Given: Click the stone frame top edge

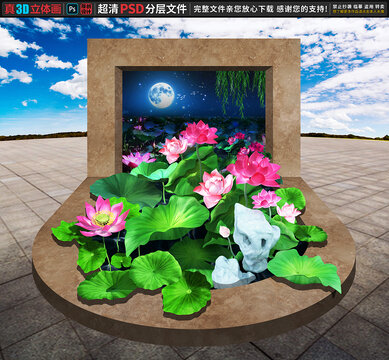Looking at the screenshot, I should [194, 52].
